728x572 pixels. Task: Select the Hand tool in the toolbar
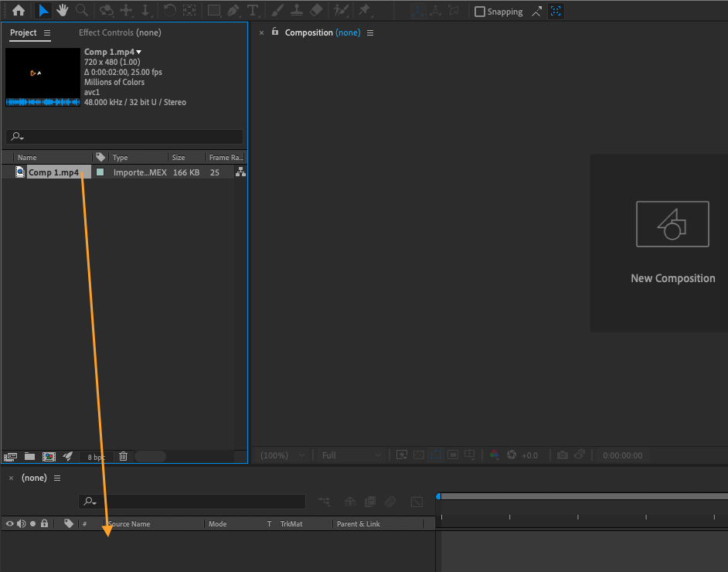pyautogui.click(x=63, y=10)
